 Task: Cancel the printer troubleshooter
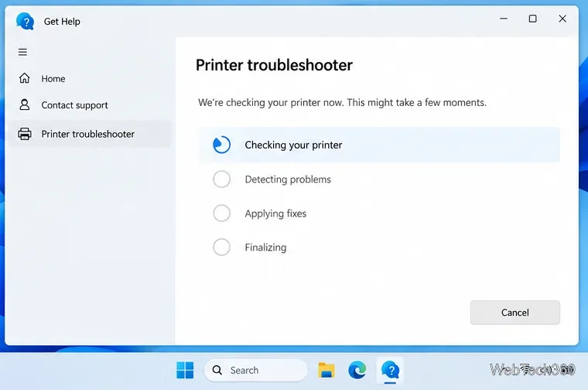coord(514,313)
